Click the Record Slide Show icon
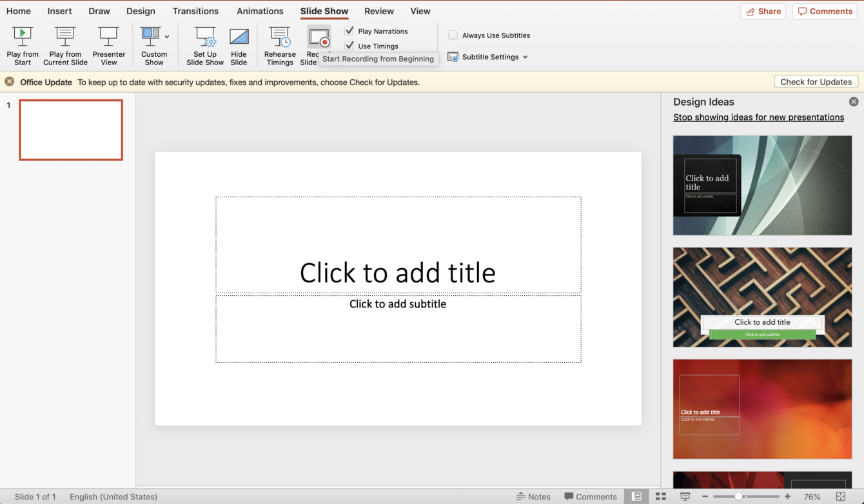 click(x=319, y=37)
